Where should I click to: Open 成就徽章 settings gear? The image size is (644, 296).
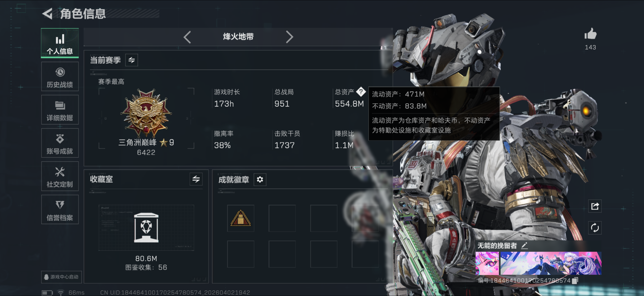[260, 179]
